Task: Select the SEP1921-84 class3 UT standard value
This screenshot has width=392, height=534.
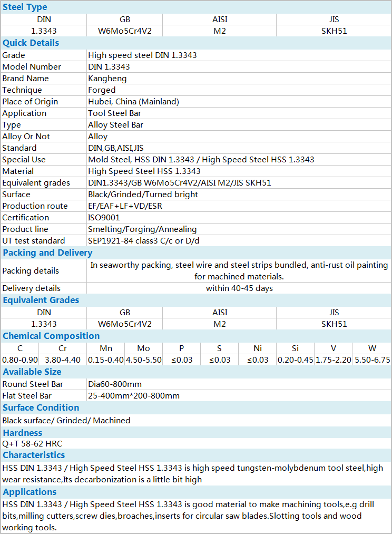Action: point(144,241)
